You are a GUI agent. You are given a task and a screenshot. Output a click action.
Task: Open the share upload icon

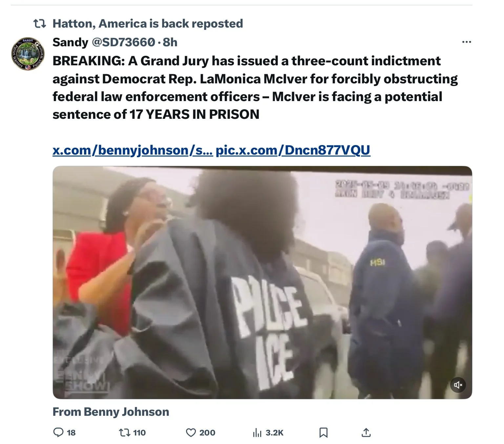point(366,433)
